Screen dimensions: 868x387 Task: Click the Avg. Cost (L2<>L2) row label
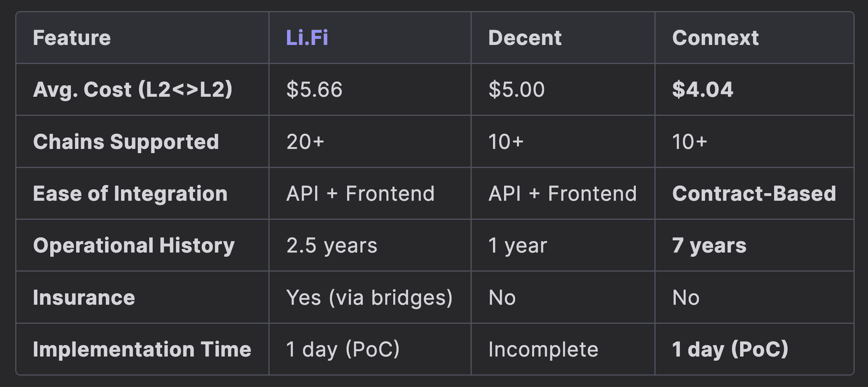click(132, 90)
